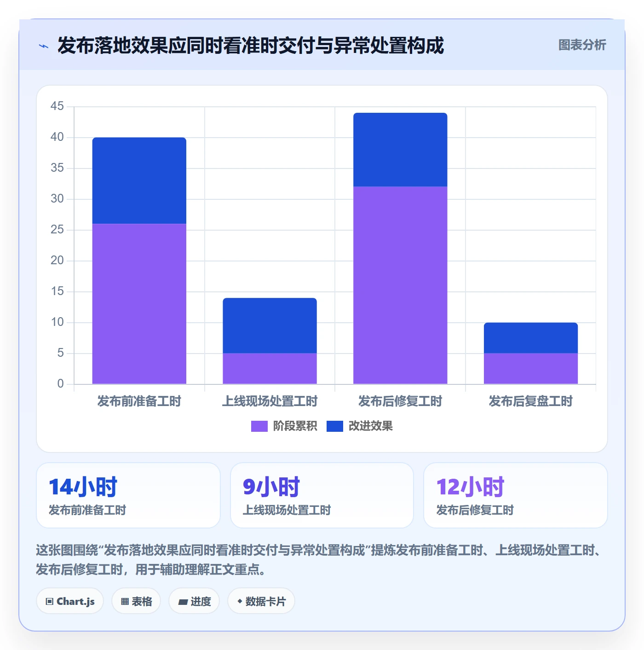Click the purple segment of 发布后复盘工时 bar
Image resolution: width=644 pixels, height=650 pixels.
pos(531,368)
